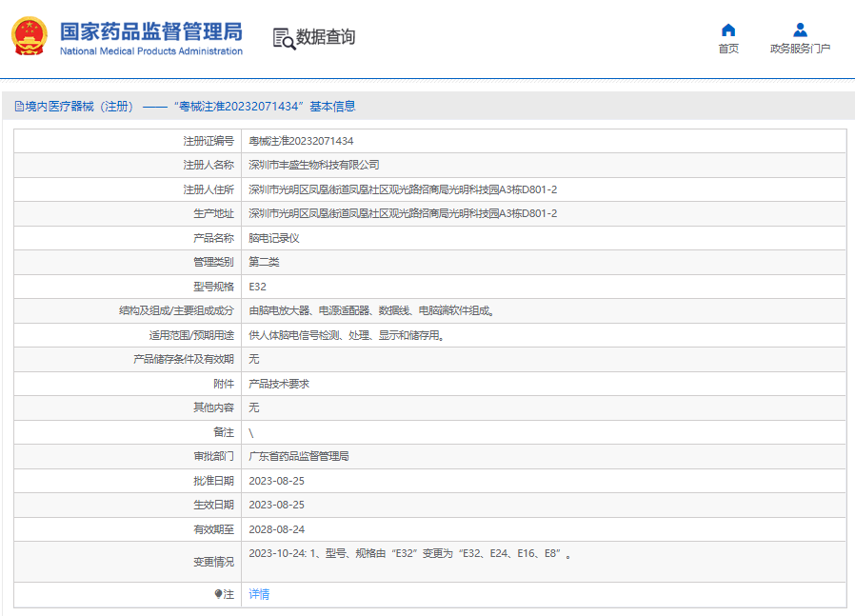Click the document icon before 境内医疗器械
This screenshot has width=855, height=616.
(19, 107)
